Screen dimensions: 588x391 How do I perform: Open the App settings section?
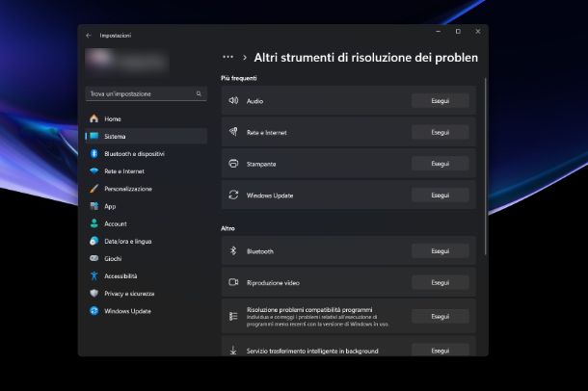point(110,206)
